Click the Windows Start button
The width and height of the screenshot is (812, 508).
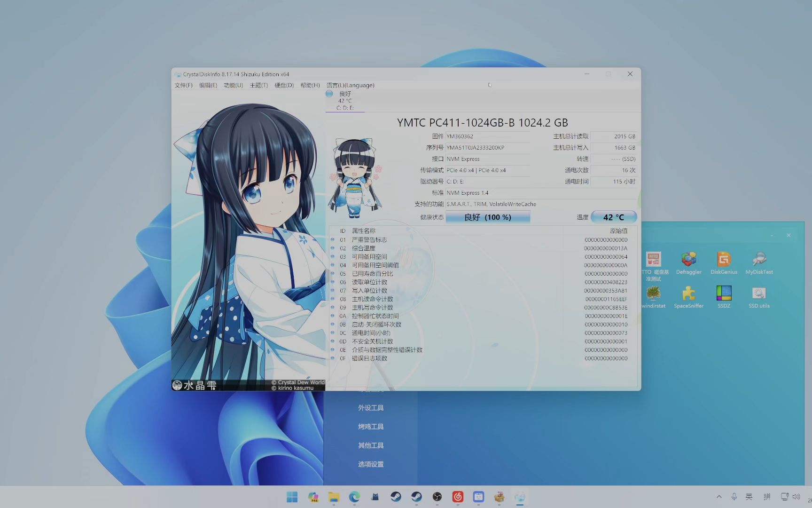pyautogui.click(x=292, y=497)
